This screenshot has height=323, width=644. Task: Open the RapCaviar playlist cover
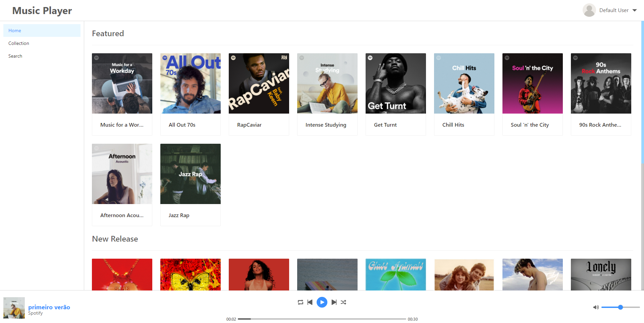259,83
